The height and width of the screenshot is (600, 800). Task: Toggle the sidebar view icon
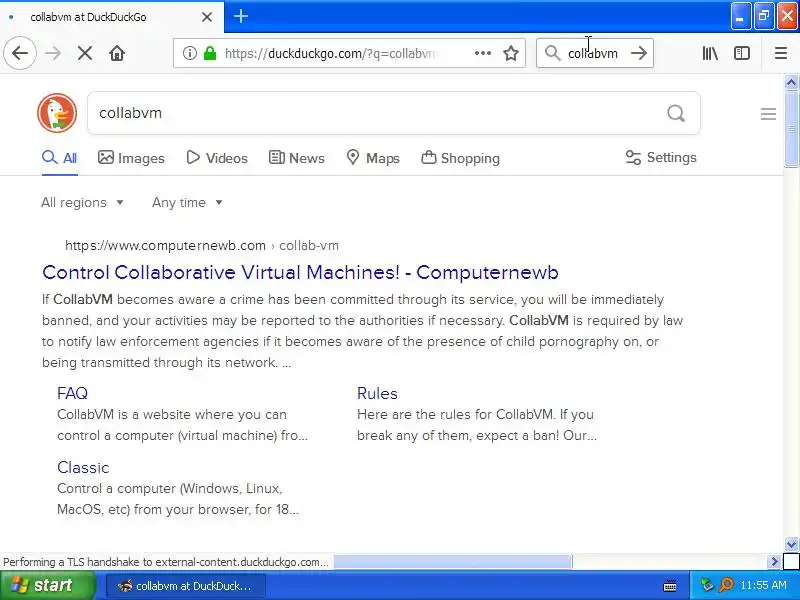tap(742, 53)
